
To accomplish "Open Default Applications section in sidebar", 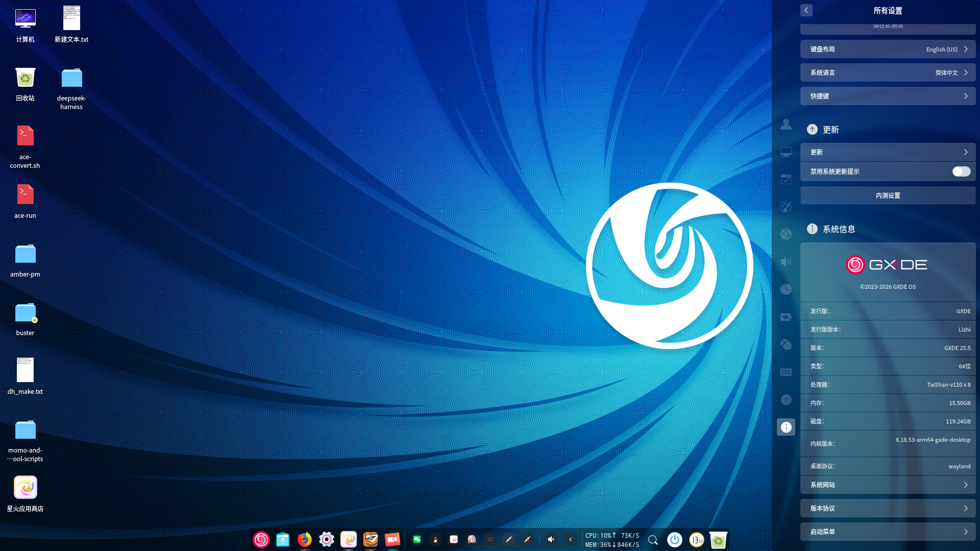I will 786,180.
